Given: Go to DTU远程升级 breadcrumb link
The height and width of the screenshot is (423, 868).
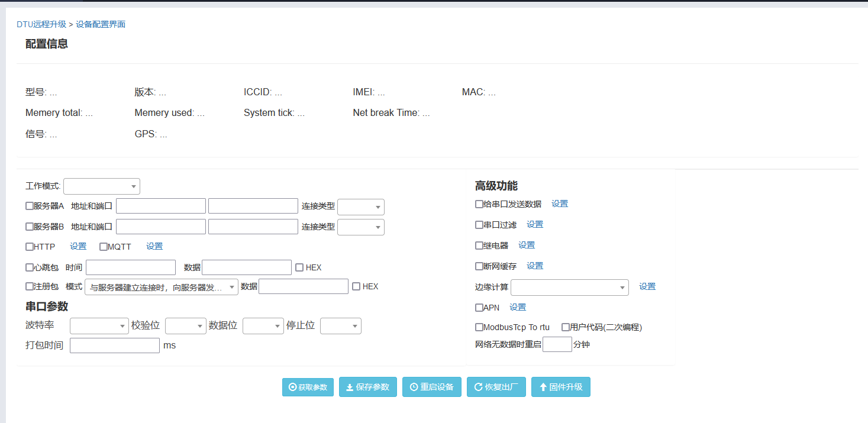Looking at the screenshot, I should (x=41, y=24).
